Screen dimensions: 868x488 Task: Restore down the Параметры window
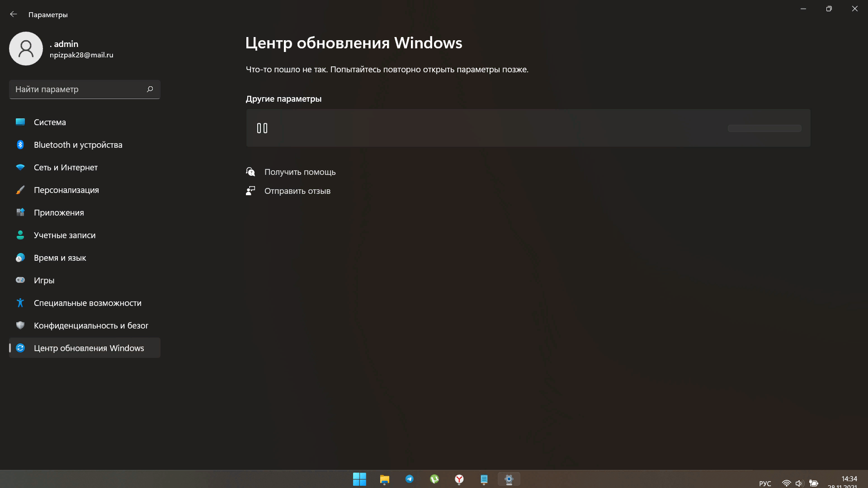click(x=829, y=9)
